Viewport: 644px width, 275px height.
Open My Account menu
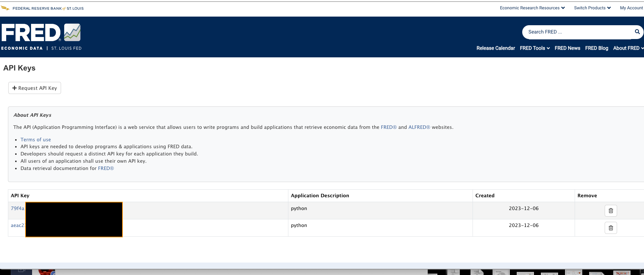pyautogui.click(x=631, y=8)
